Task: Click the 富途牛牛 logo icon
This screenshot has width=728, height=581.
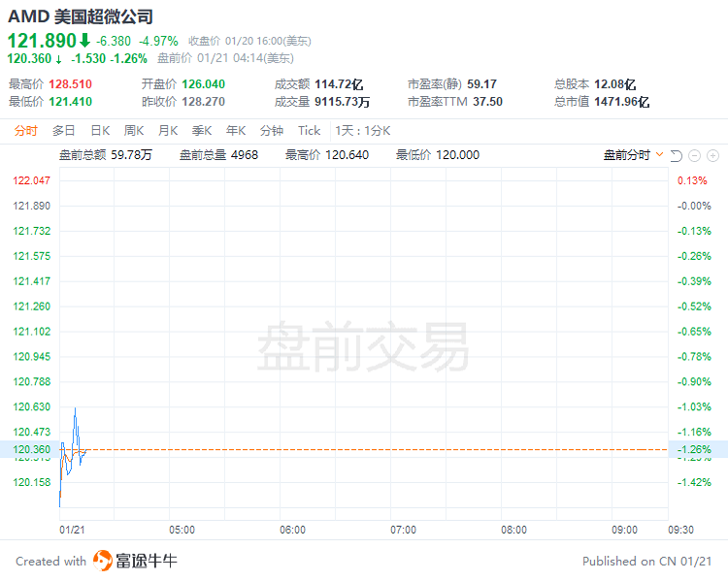Action: [102, 561]
